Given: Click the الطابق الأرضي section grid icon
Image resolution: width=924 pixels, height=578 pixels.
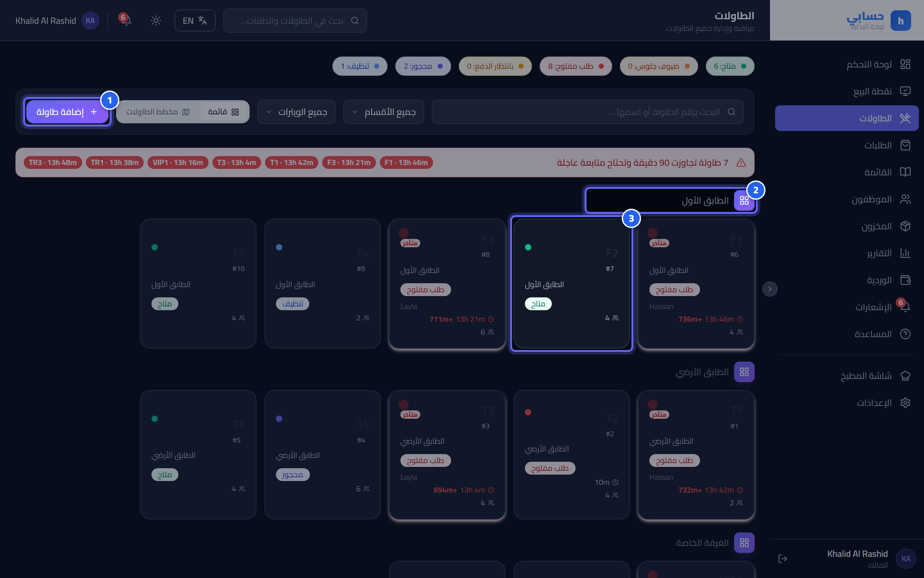Looking at the screenshot, I should click(x=744, y=372).
